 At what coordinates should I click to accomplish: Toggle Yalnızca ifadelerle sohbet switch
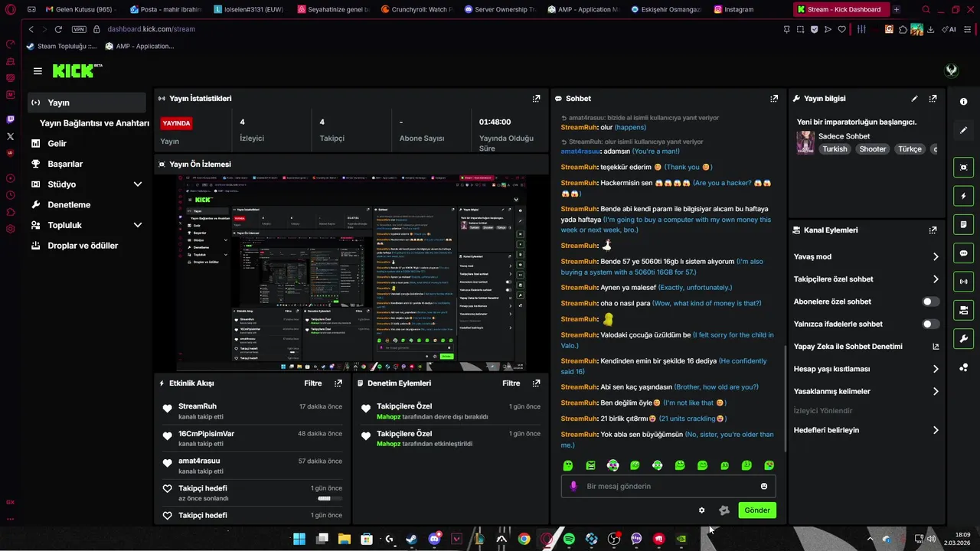pyautogui.click(x=930, y=324)
